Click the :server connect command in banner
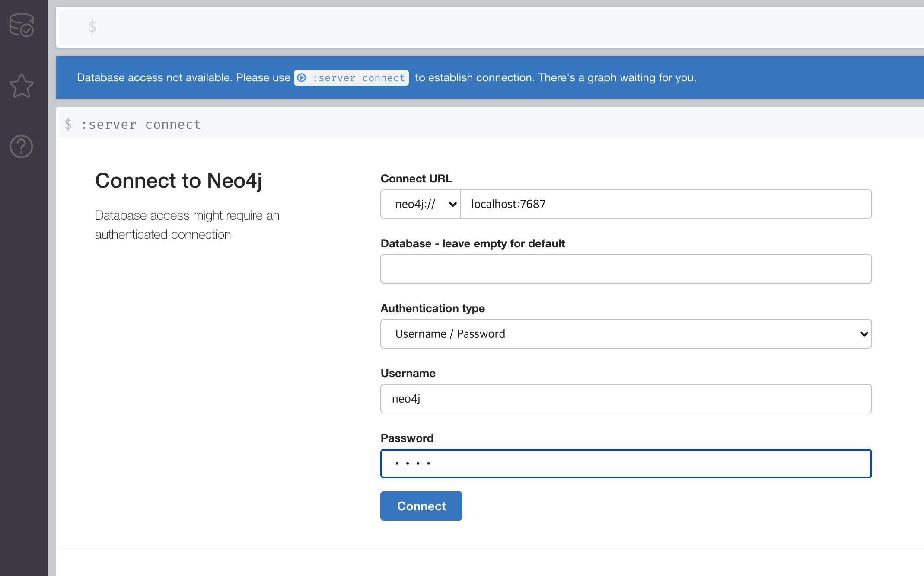The width and height of the screenshot is (924, 576). coord(359,78)
